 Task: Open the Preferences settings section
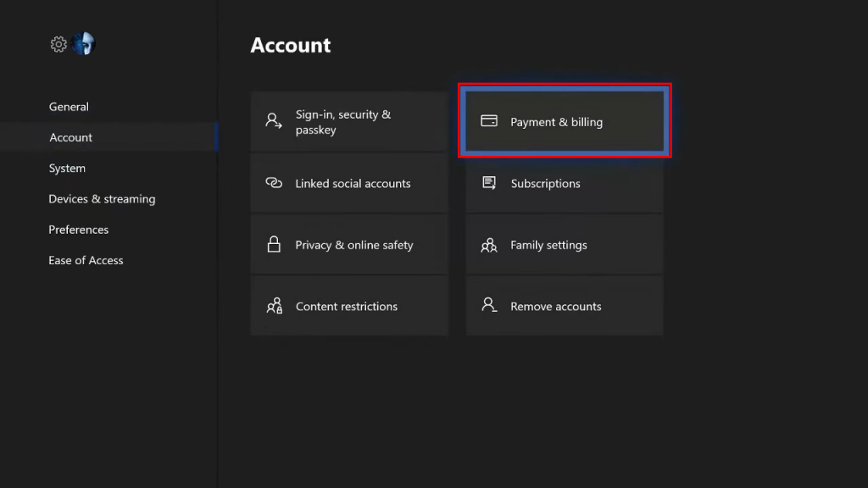point(78,229)
